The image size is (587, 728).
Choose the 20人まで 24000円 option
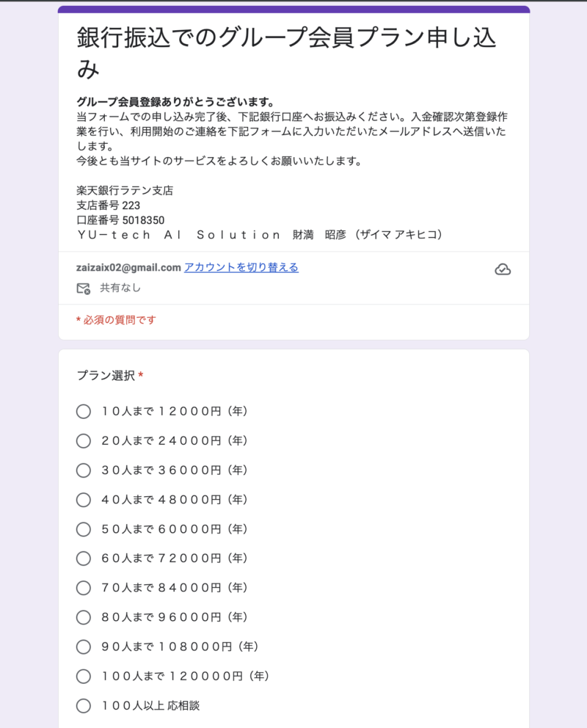84,441
